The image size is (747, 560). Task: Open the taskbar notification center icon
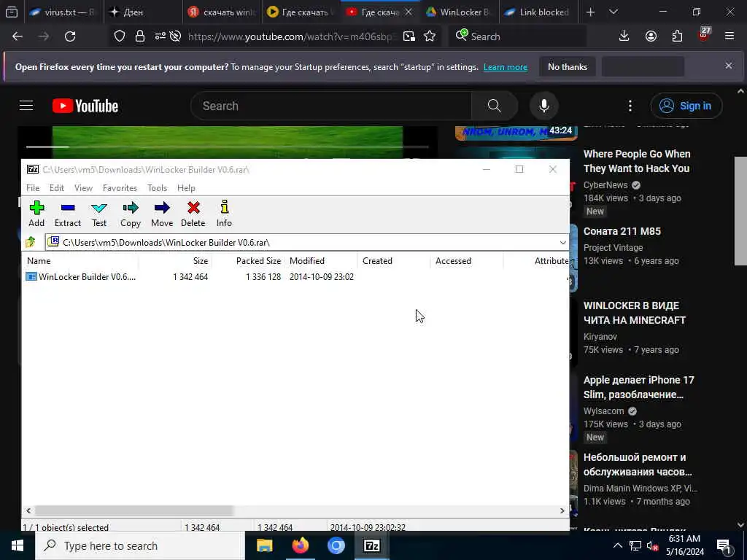(x=724, y=545)
